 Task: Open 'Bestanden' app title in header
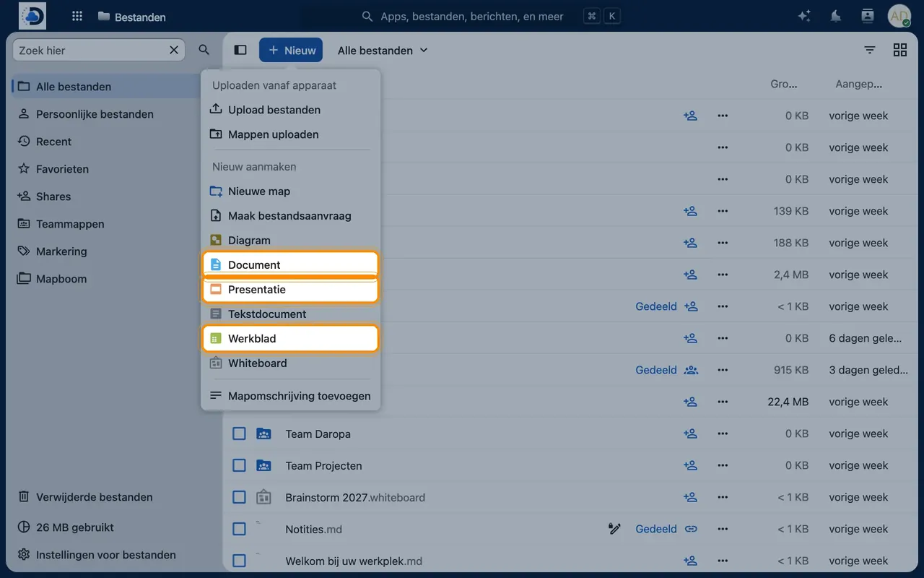coord(131,17)
